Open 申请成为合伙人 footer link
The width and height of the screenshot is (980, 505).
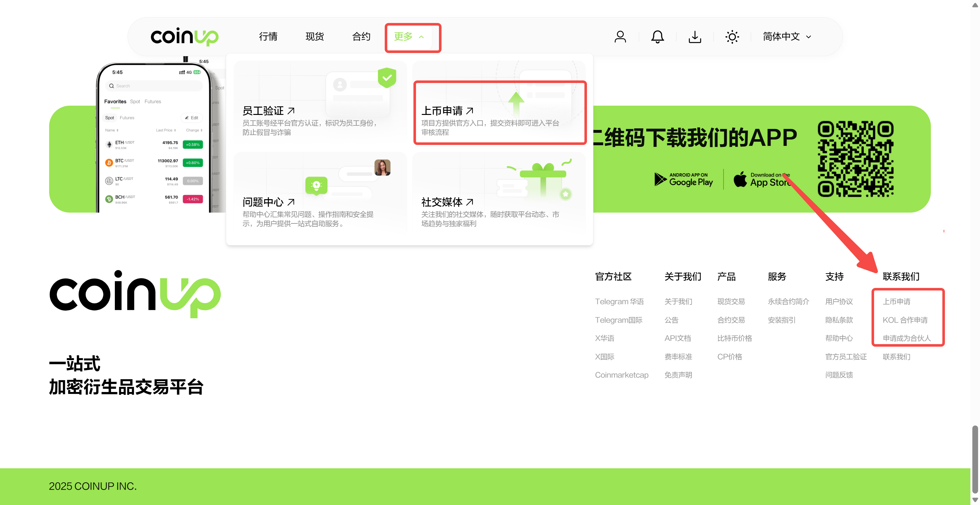pos(907,338)
